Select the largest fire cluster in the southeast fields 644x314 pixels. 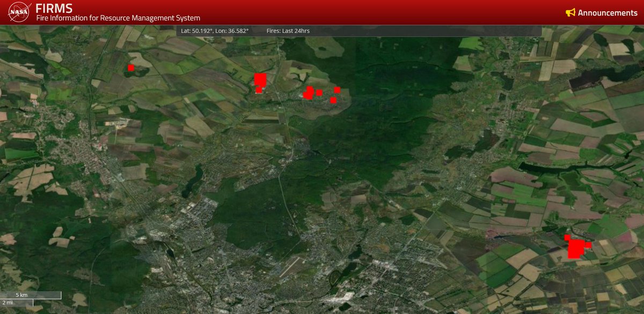[x=576, y=249]
